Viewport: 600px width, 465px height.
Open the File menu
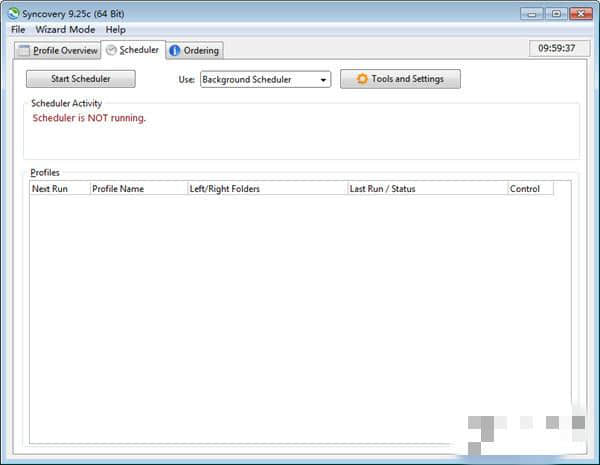18,29
